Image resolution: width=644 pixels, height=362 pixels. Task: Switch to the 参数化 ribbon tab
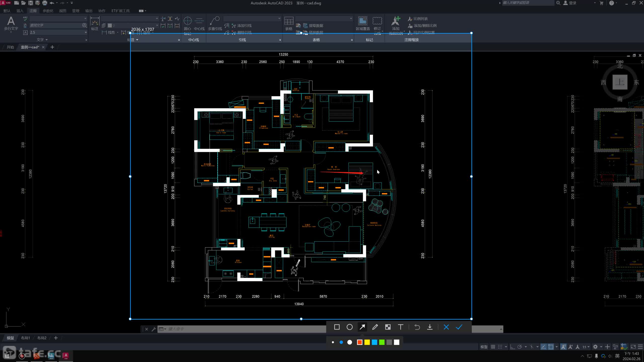(48, 11)
